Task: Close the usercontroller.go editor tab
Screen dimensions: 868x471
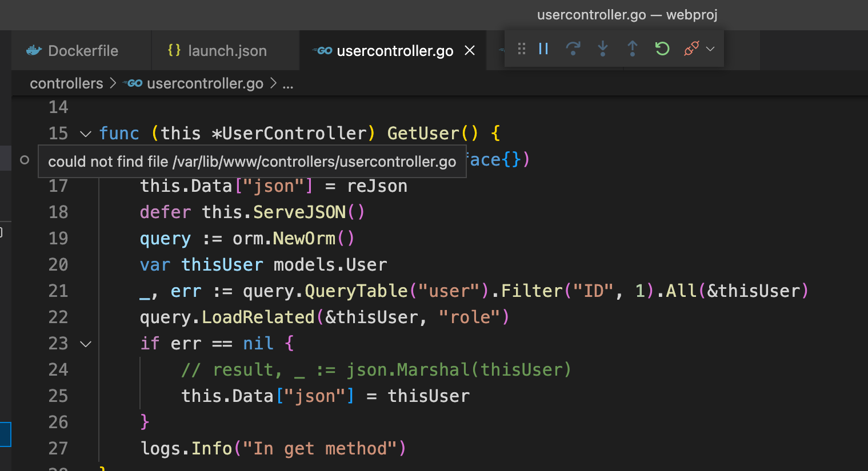Action: point(469,50)
